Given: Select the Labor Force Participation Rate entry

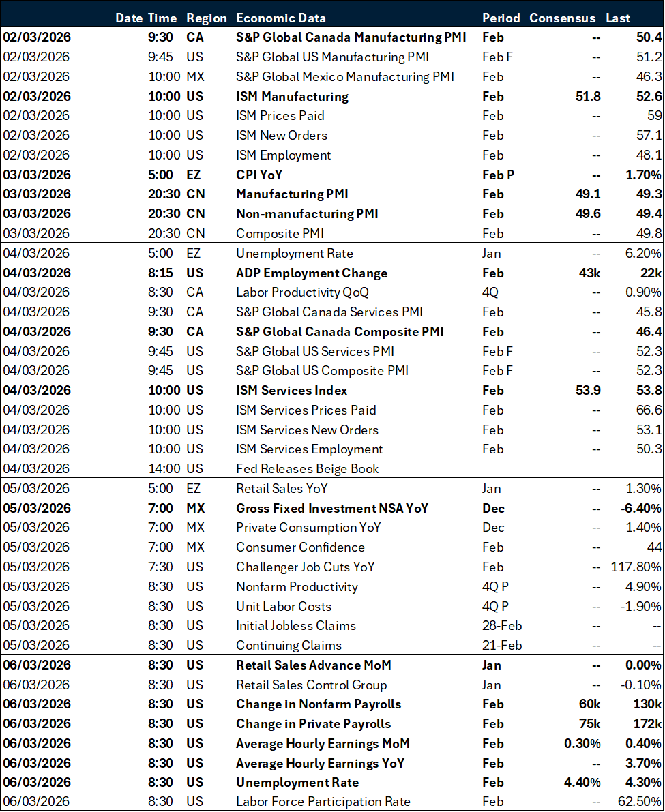Looking at the screenshot, I should point(325,802).
